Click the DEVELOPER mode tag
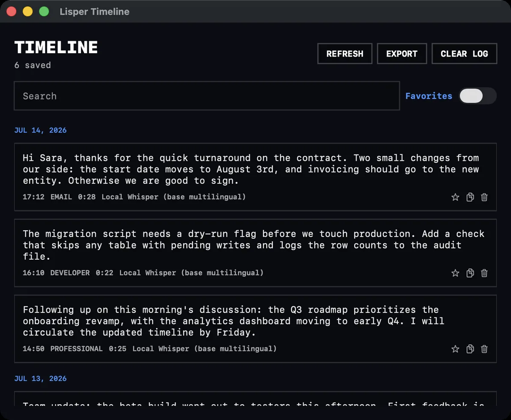Viewport: 511px width, 420px height. [x=70, y=273]
